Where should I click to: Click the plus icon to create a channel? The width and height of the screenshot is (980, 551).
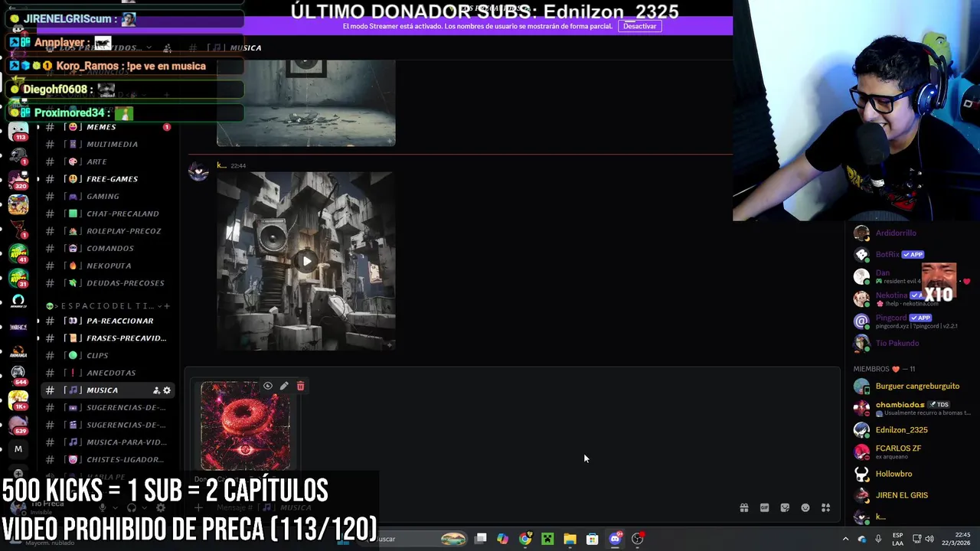(x=167, y=306)
